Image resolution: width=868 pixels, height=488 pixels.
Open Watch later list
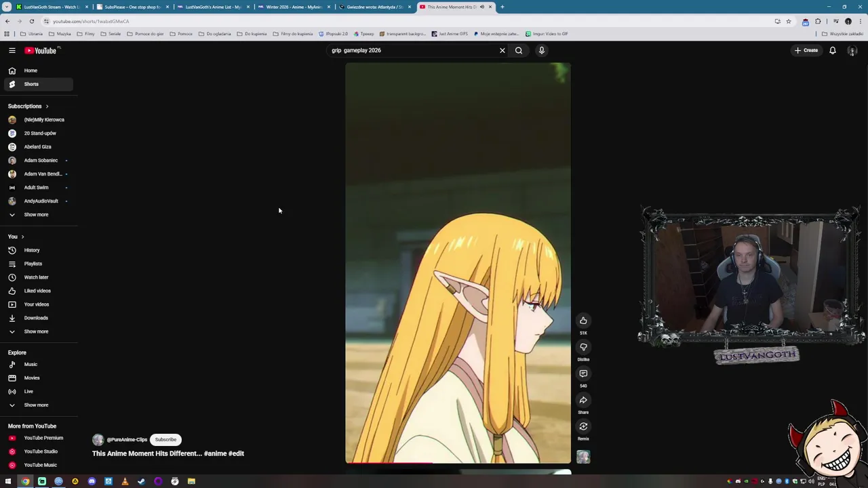(37, 277)
